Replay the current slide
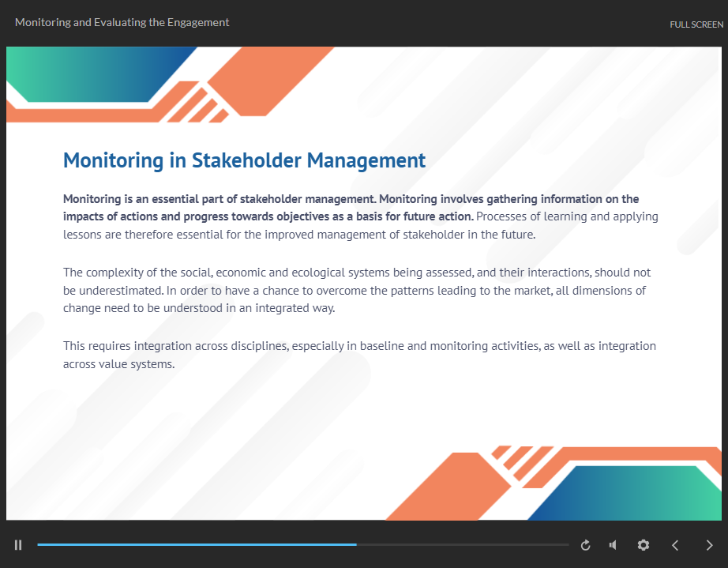The height and width of the screenshot is (568, 728). pyautogui.click(x=585, y=545)
